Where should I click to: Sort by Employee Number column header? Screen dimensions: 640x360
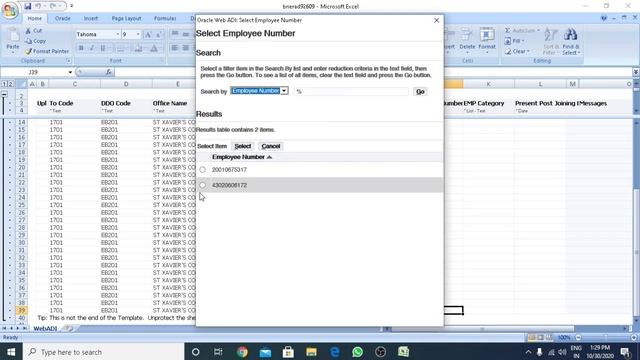click(x=242, y=157)
